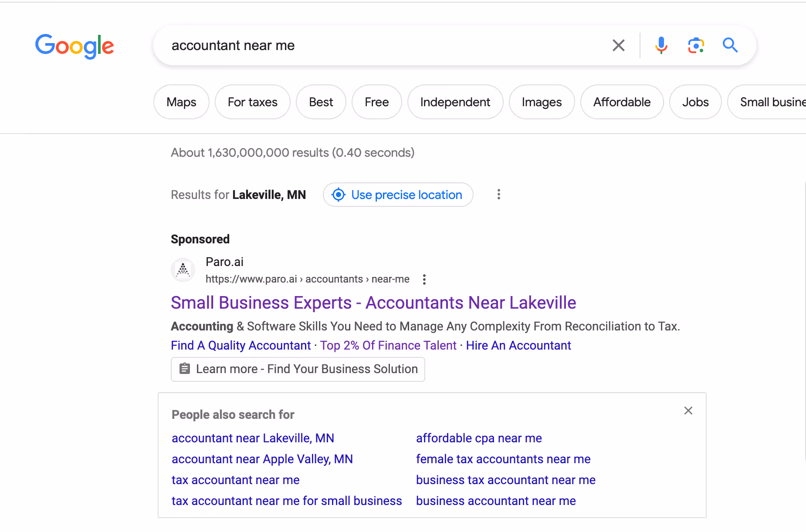
Task: Select the Independent filter chip
Action: click(x=455, y=102)
